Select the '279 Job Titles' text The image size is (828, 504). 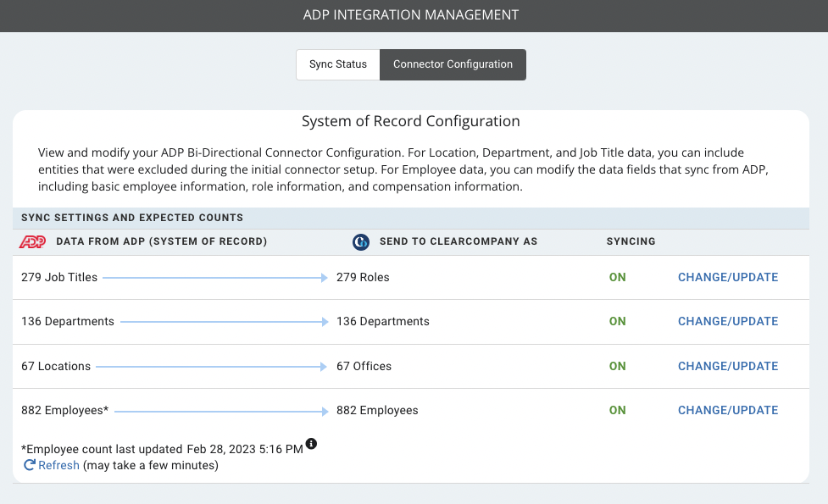point(59,278)
